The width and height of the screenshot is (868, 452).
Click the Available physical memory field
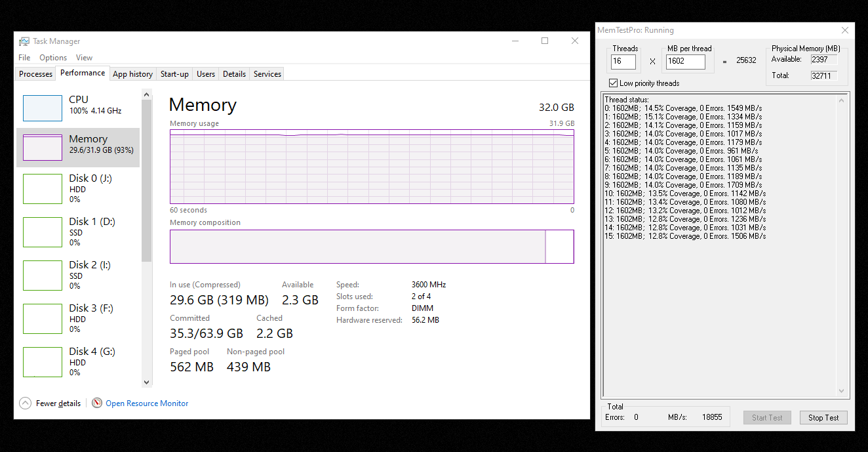pos(824,60)
